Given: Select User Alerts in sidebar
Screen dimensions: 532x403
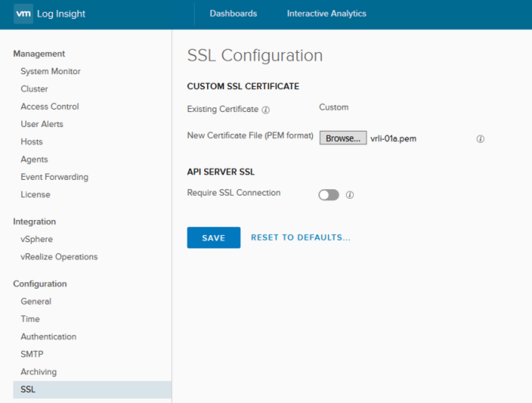Looking at the screenshot, I should click(x=42, y=125).
